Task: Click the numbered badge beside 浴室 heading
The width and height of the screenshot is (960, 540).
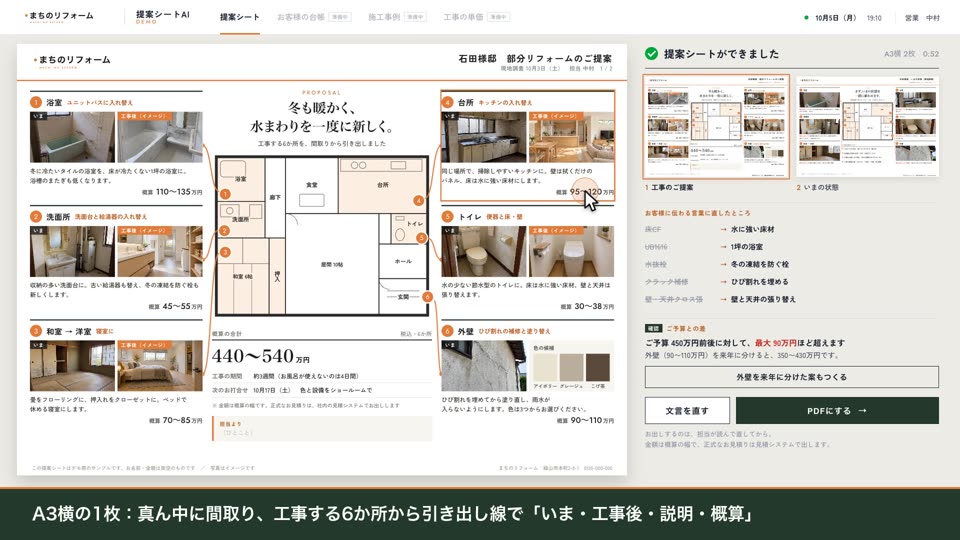Action: pyautogui.click(x=36, y=102)
